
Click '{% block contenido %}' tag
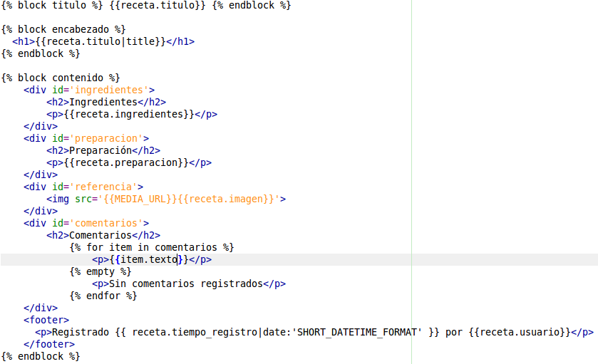coord(61,78)
